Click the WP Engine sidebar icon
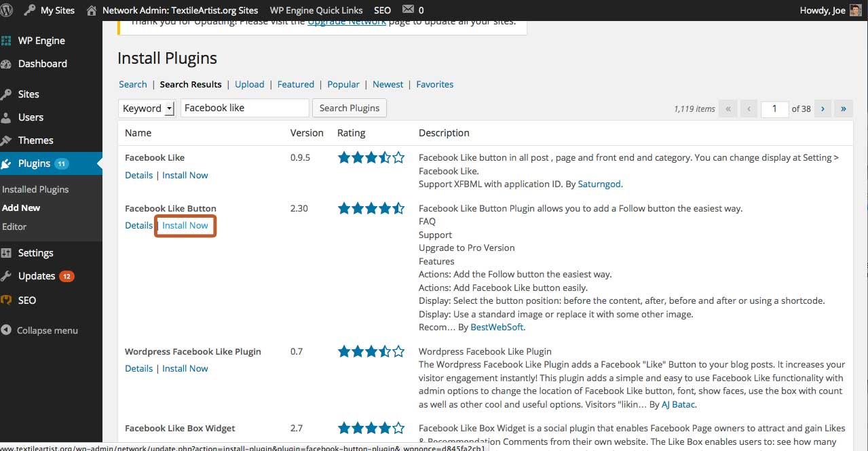The width and height of the screenshot is (868, 451). click(x=6, y=41)
